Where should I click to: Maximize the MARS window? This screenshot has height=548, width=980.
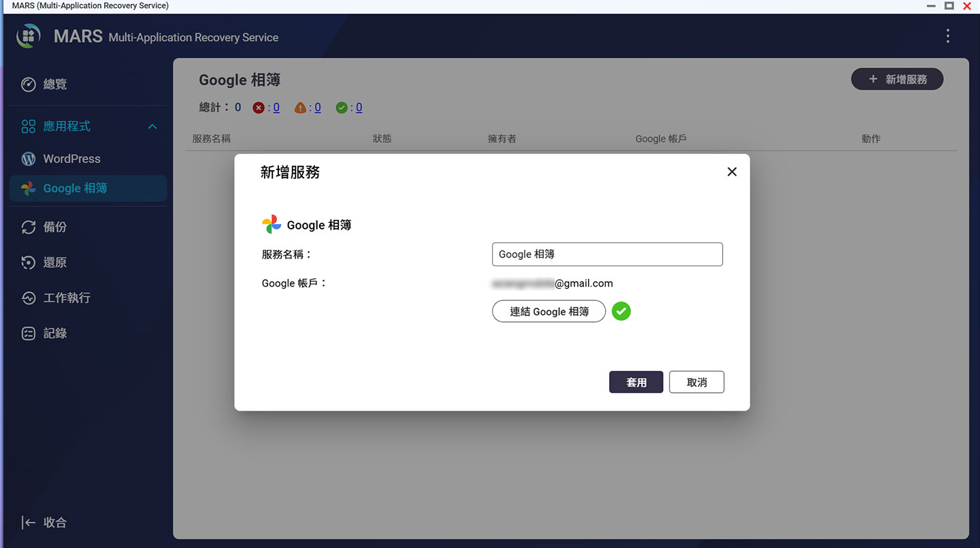949,5
